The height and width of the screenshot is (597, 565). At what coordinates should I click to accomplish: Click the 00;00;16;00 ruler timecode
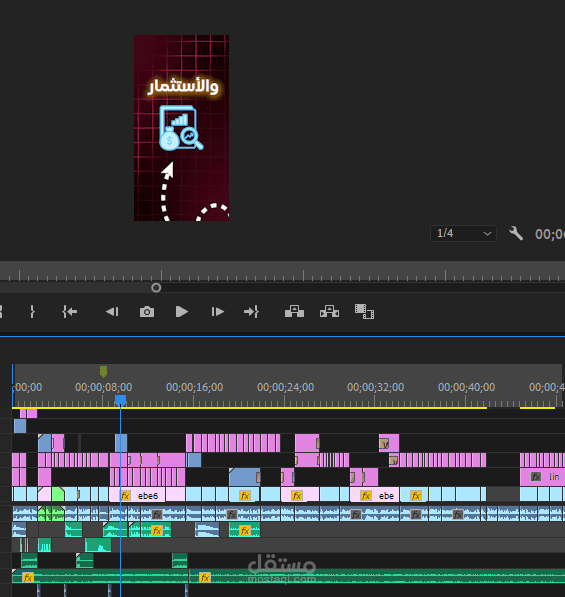pos(195,387)
